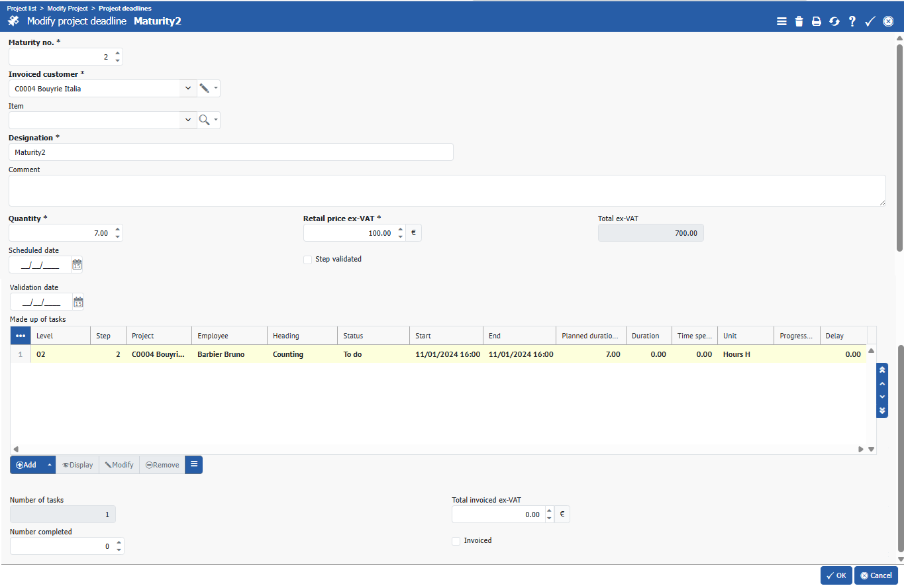Expand the Invoiced customer dropdown

click(187, 88)
